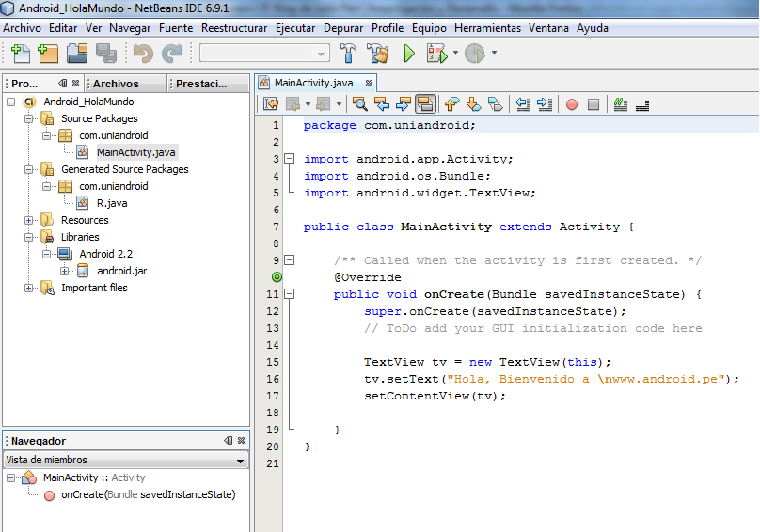Click the Find Selection magnifier icon
760x532 pixels.
pyautogui.click(x=360, y=104)
